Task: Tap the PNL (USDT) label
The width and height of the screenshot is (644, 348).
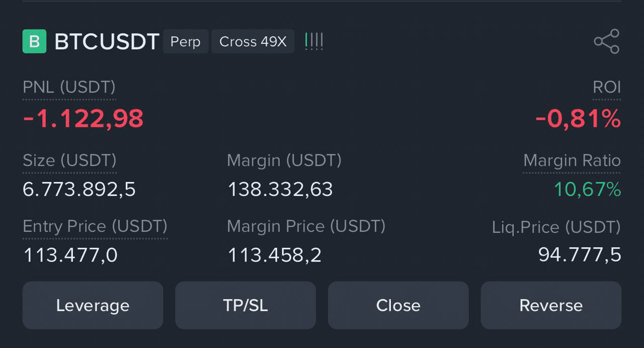Action: point(69,87)
